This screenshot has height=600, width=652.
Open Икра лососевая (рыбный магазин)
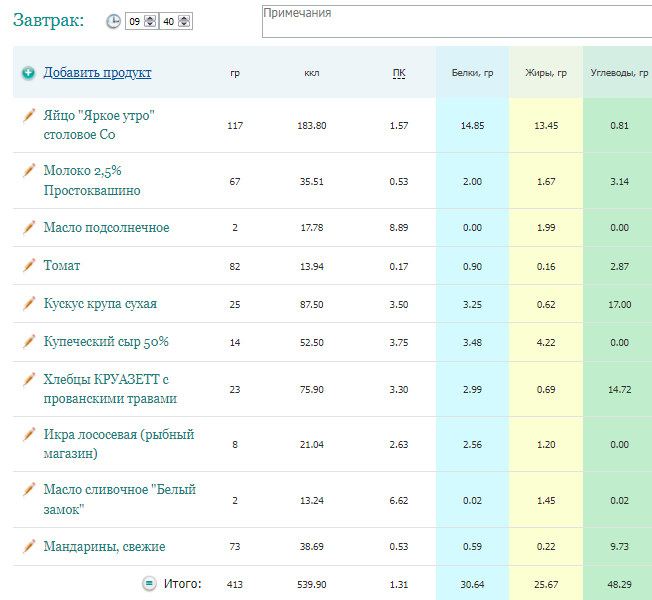coord(119,444)
